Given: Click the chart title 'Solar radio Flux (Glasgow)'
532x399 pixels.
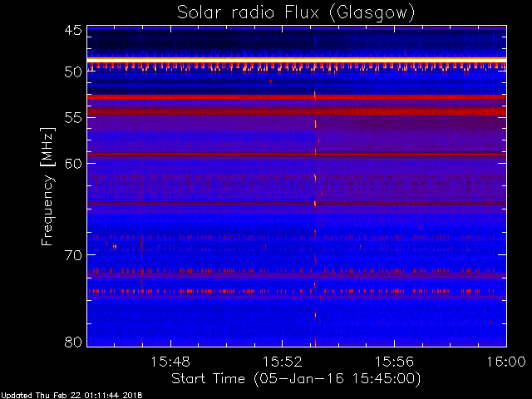Looking at the screenshot, I should point(296,13).
